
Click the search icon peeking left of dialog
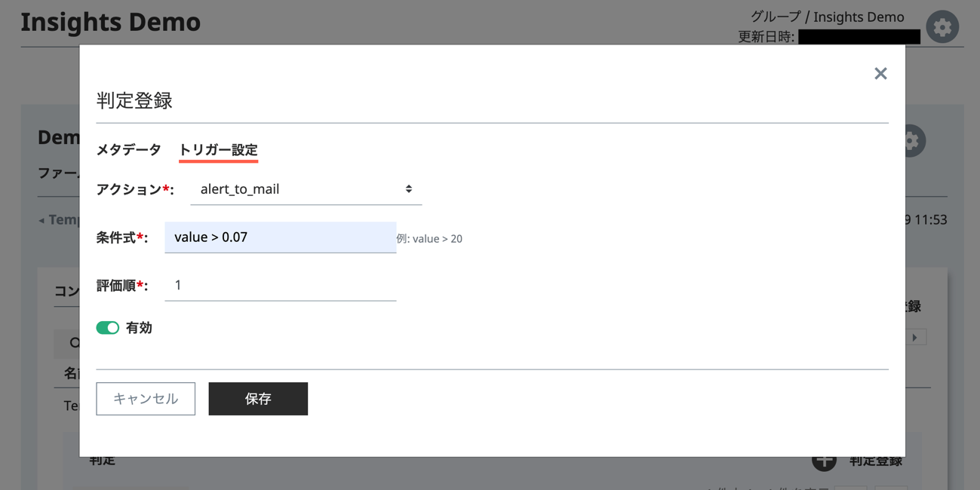(x=74, y=343)
